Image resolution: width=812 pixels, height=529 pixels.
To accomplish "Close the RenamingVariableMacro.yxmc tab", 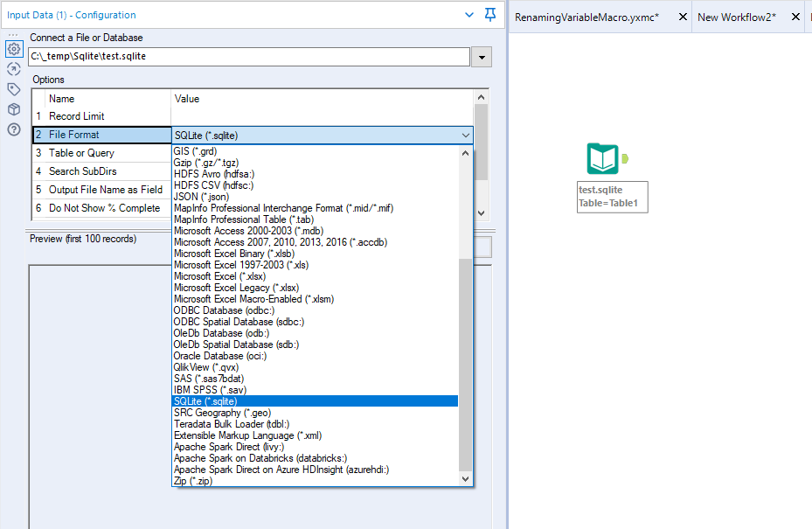I will 683,17.
